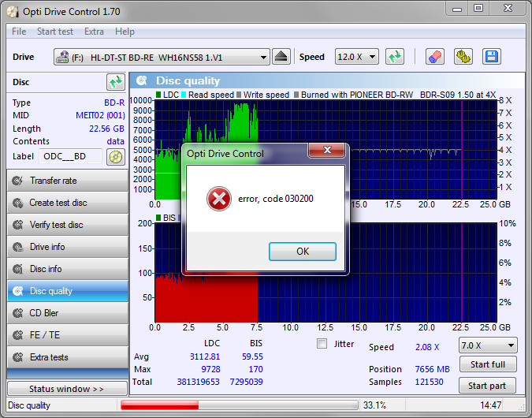Enable the Jitter checkbox
The height and width of the screenshot is (418, 532).
[322, 344]
